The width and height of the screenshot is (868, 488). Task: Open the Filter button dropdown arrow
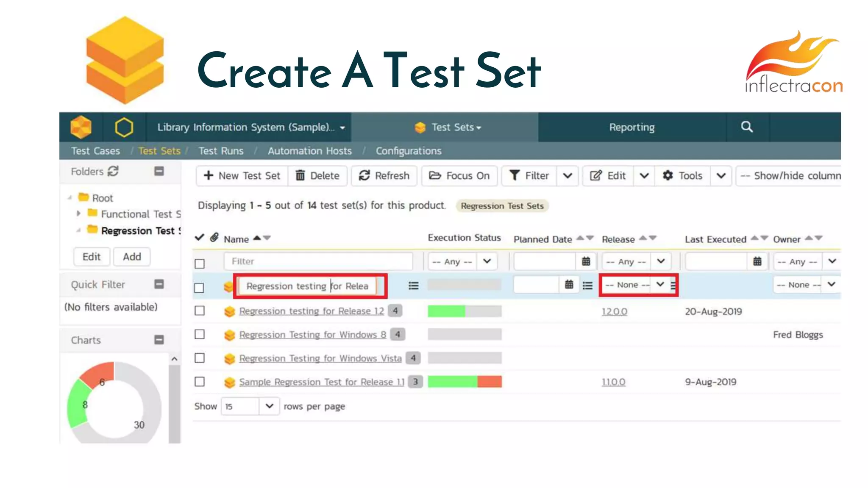point(568,175)
